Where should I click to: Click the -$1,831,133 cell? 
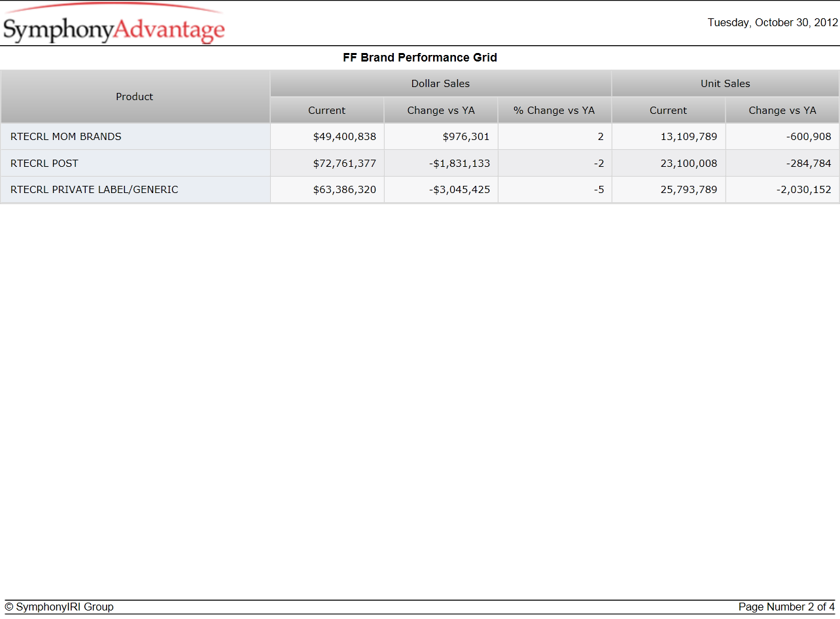pyautogui.click(x=441, y=164)
